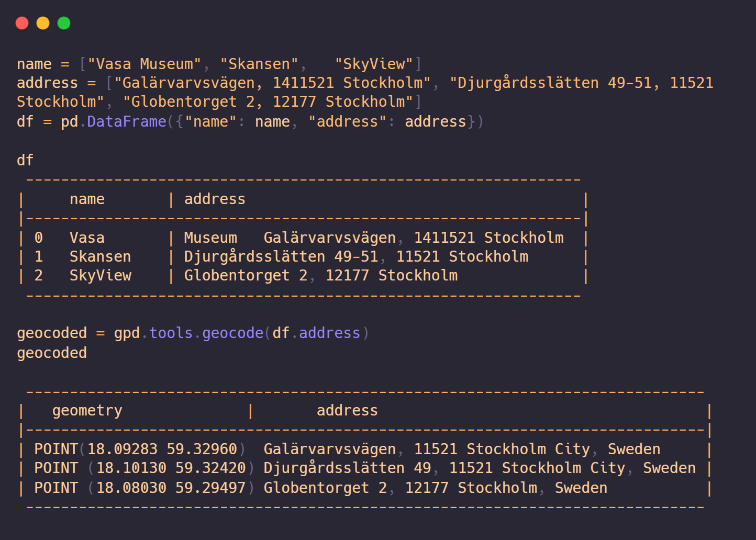Click the green fullscreen window control

coord(63,22)
